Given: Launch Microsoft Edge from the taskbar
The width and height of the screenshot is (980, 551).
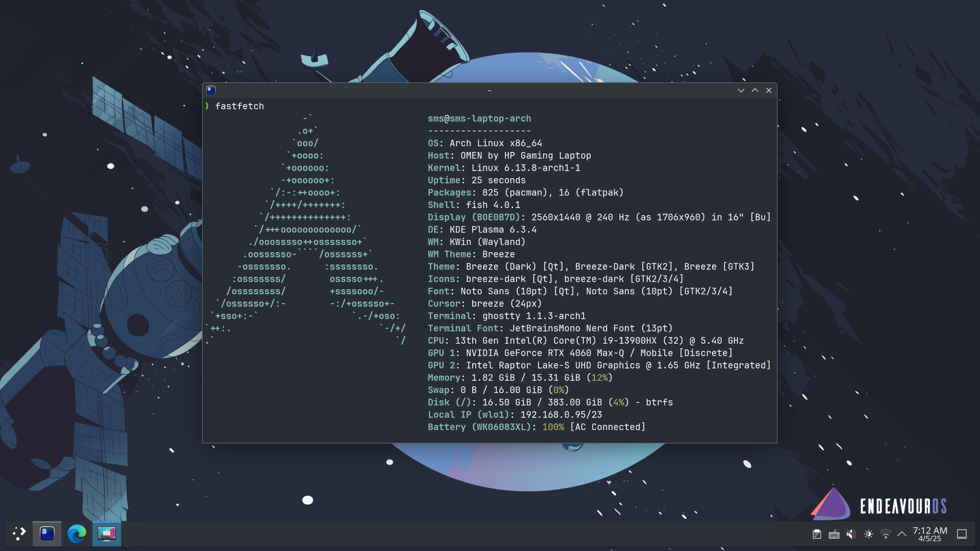Looking at the screenshot, I should 77,533.
